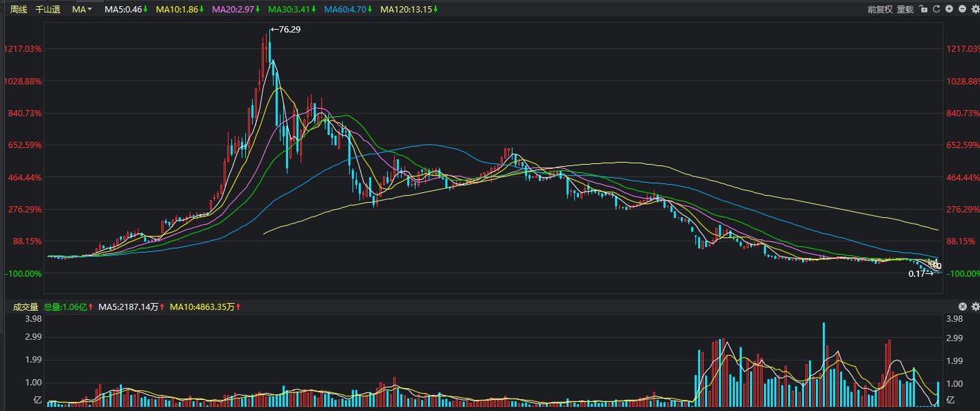Click the left volume axis 1.99 label
The image size is (980, 411).
tap(33, 360)
